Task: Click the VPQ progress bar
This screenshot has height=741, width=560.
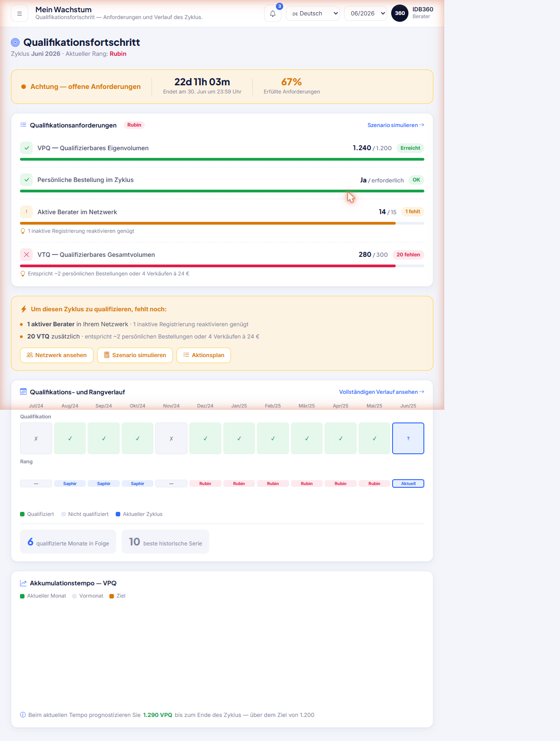Action: [222, 159]
